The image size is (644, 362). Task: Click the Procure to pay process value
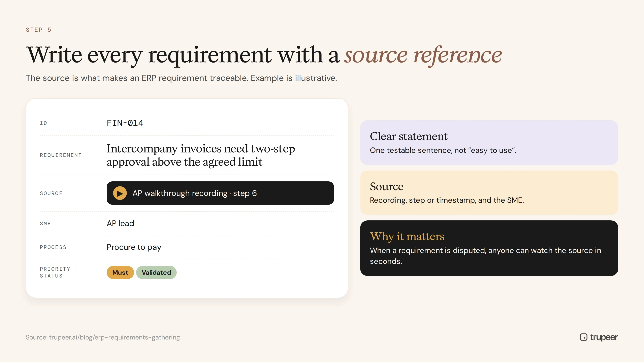pyautogui.click(x=134, y=247)
